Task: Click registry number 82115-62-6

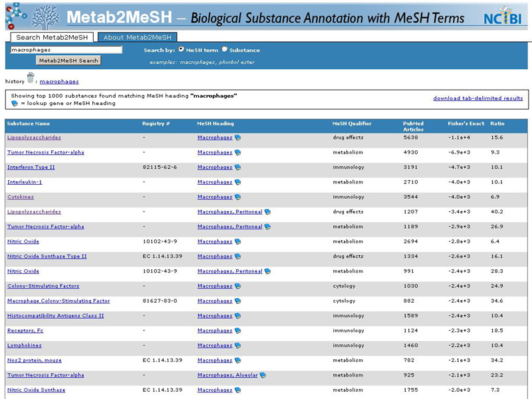Action: click(x=160, y=168)
